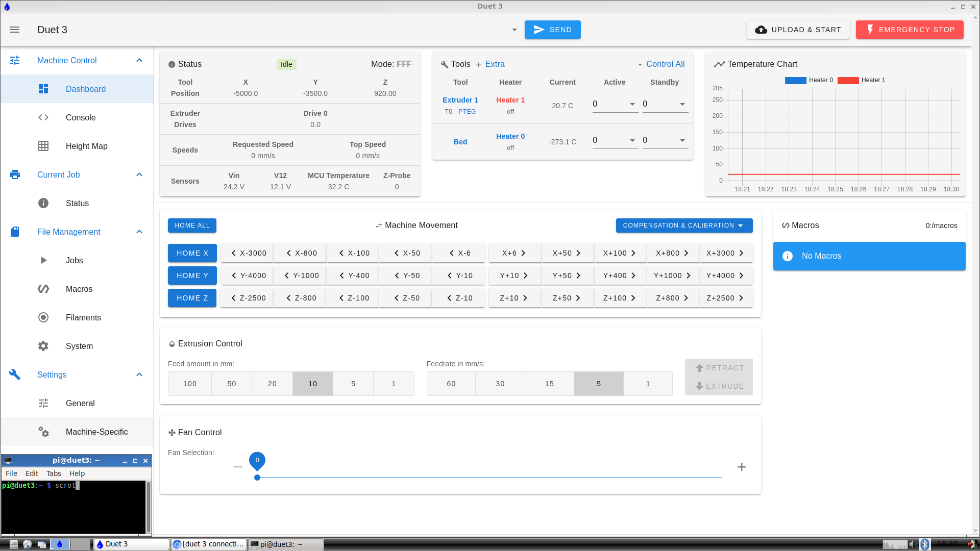The height and width of the screenshot is (551, 980).
Task: Collapse the Machine Control section
Action: 139,60
